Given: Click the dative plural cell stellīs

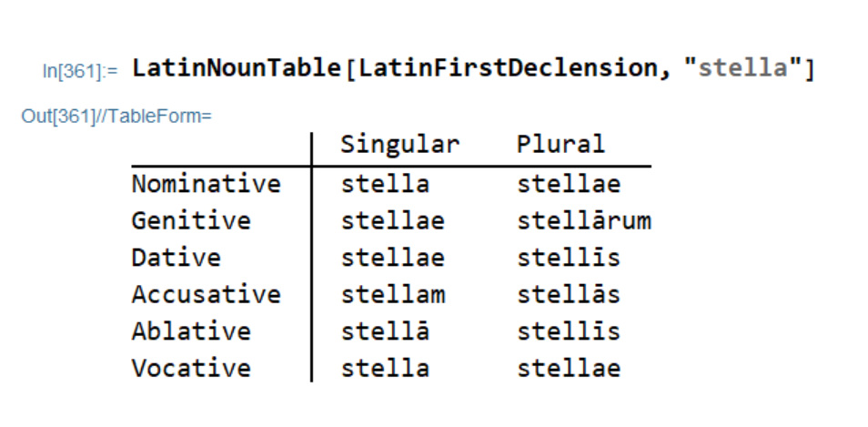Looking at the screenshot, I should pyautogui.click(x=569, y=258).
